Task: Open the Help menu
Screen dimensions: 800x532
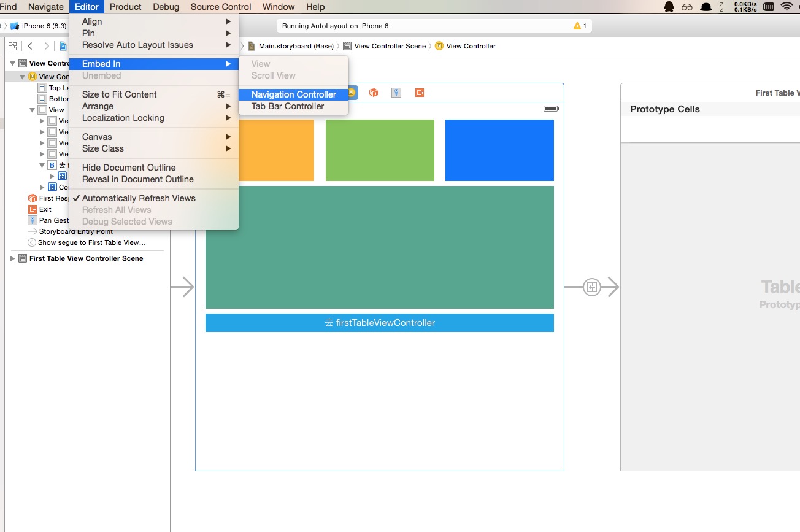Action: coord(315,7)
